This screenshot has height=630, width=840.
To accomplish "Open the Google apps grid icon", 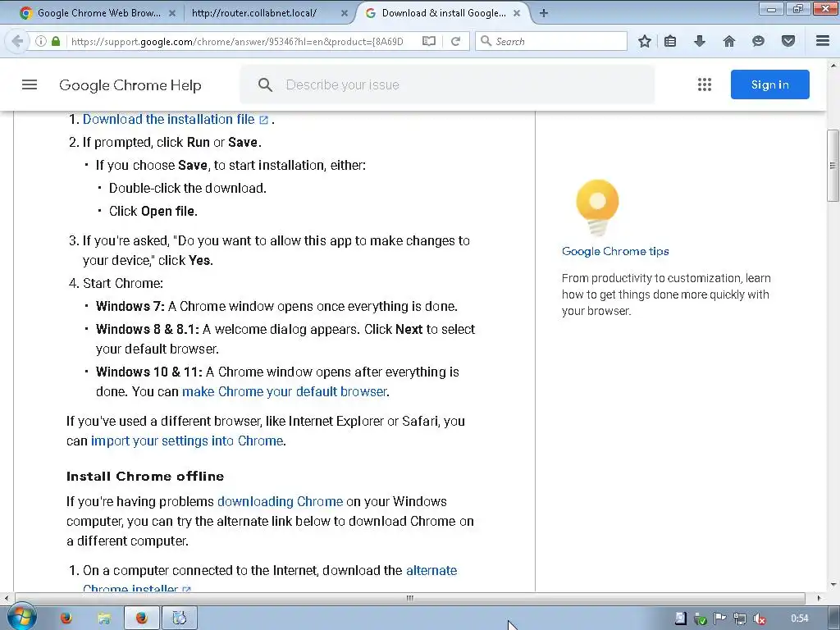I will (705, 84).
